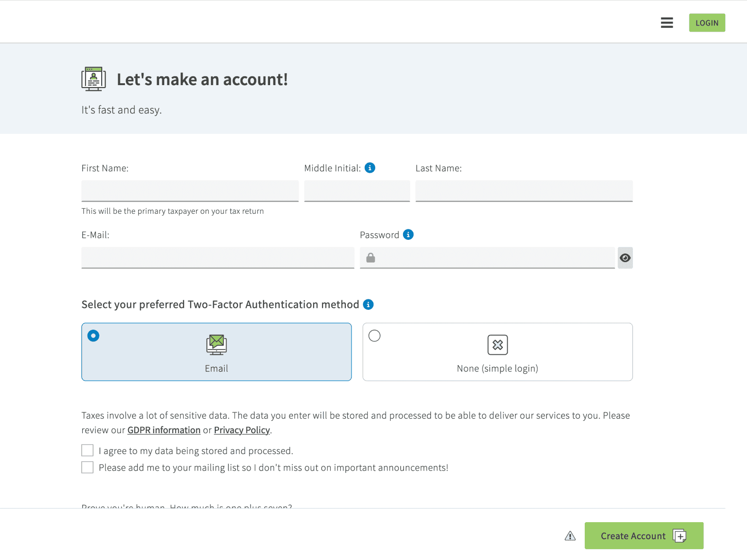Click the Create Account button
This screenshot has height=560, width=747.
point(643,536)
